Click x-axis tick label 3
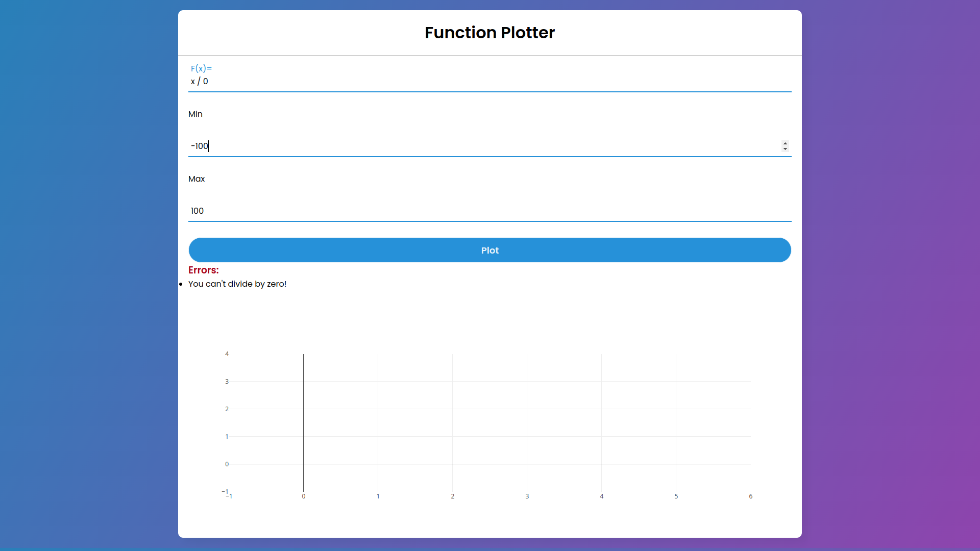The width and height of the screenshot is (980, 551). coord(527,496)
